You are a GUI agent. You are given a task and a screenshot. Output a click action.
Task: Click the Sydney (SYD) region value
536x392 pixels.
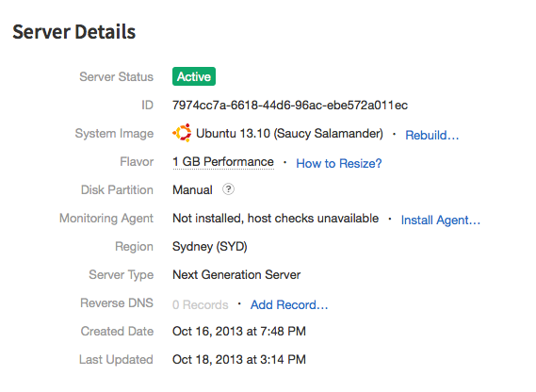click(209, 246)
